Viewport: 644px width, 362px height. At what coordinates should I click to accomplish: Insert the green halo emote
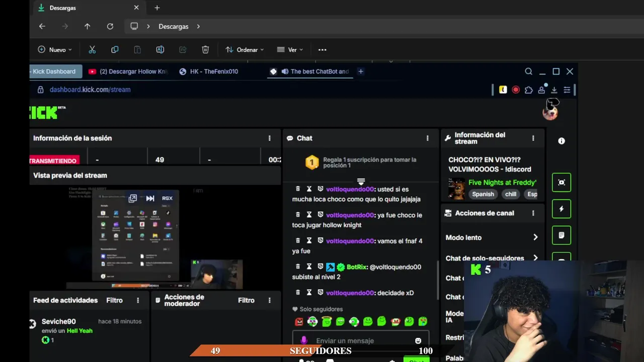[327, 321]
